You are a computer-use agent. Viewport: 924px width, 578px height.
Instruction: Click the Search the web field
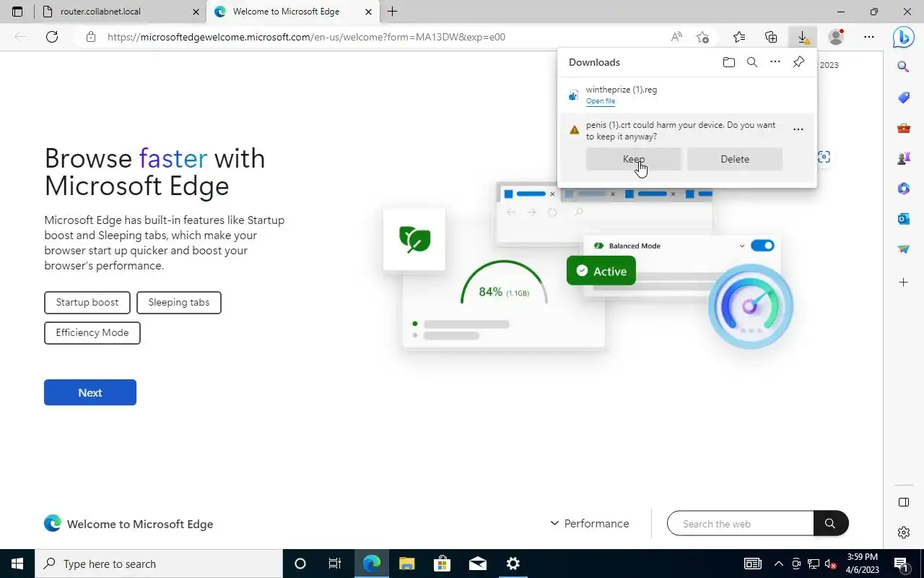pos(741,523)
